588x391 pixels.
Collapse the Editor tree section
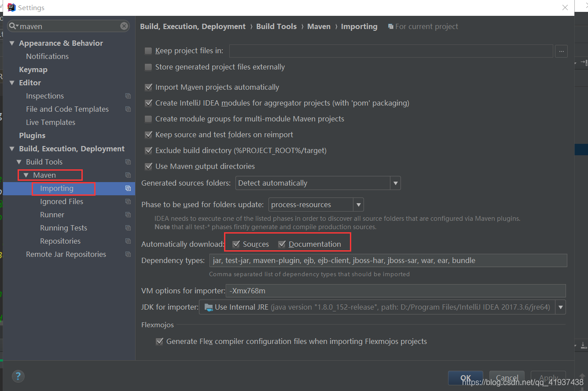pyautogui.click(x=12, y=83)
